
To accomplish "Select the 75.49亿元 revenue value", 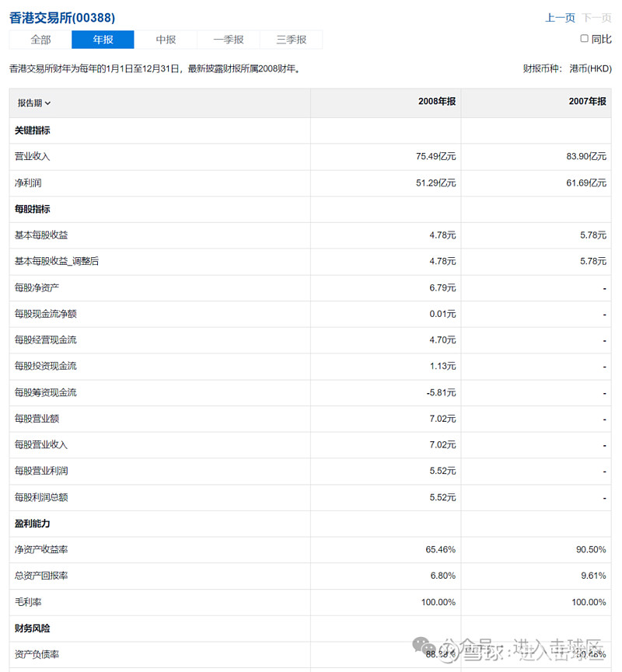I will pyautogui.click(x=435, y=156).
